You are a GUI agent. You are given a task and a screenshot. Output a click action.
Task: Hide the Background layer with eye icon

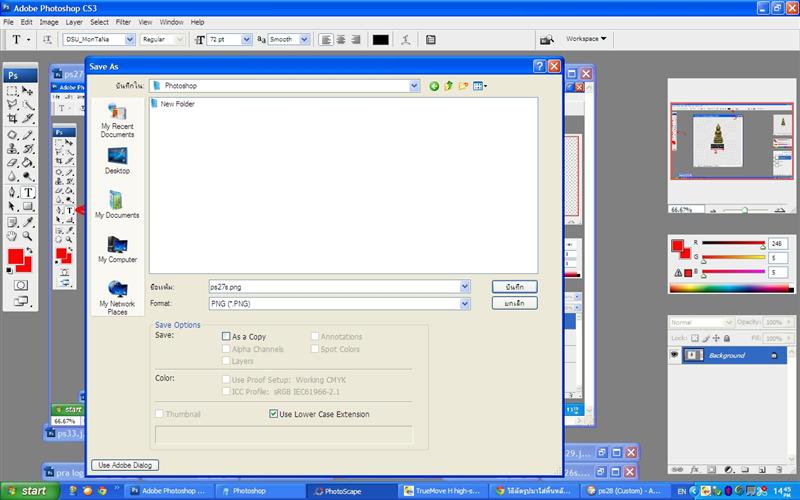[x=674, y=355]
